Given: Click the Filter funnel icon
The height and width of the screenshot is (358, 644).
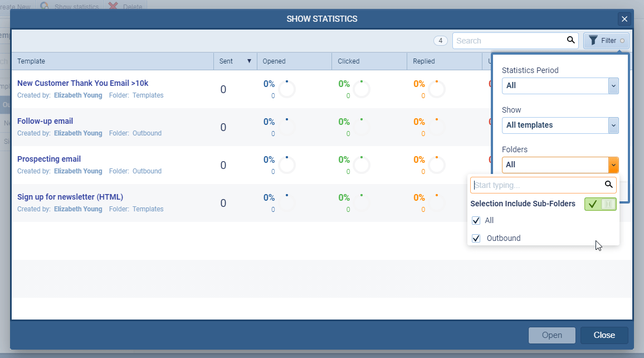Looking at the screenshot, I should [593, 41].
